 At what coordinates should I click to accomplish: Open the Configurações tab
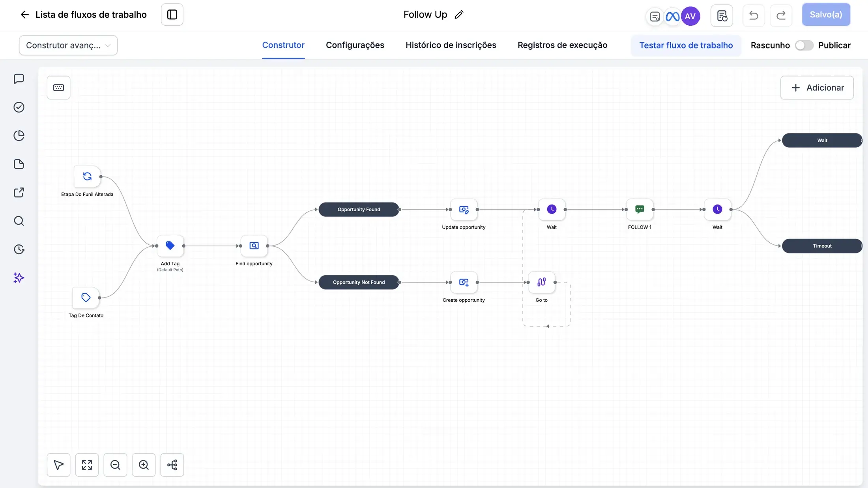(355, 45)
